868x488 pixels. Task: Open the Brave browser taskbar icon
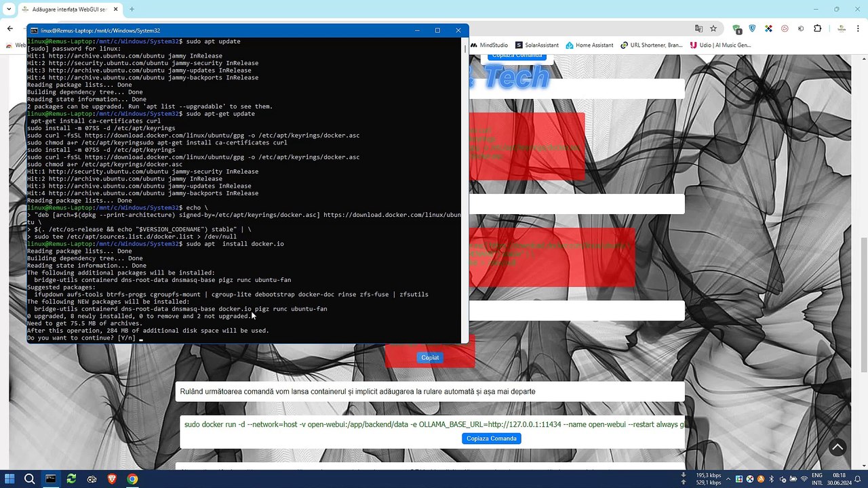click(112, 479)
